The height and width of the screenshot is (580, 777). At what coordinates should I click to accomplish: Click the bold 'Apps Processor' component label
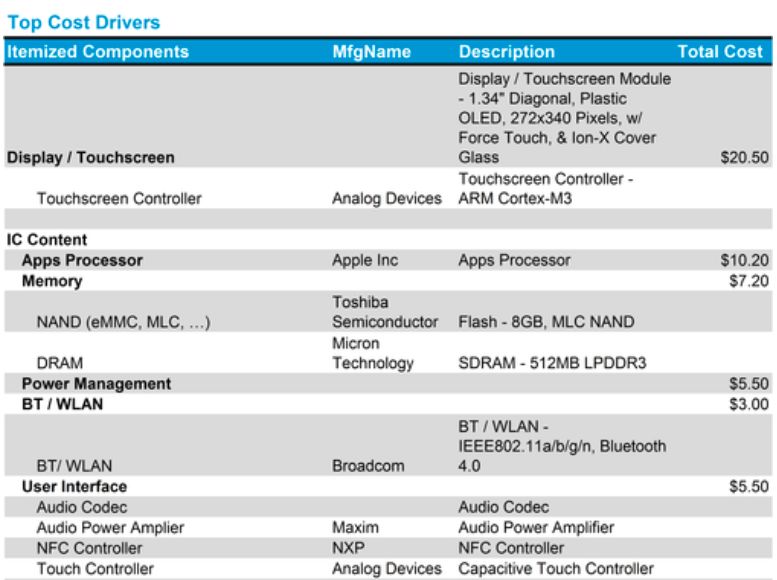(x=82, y=260)
